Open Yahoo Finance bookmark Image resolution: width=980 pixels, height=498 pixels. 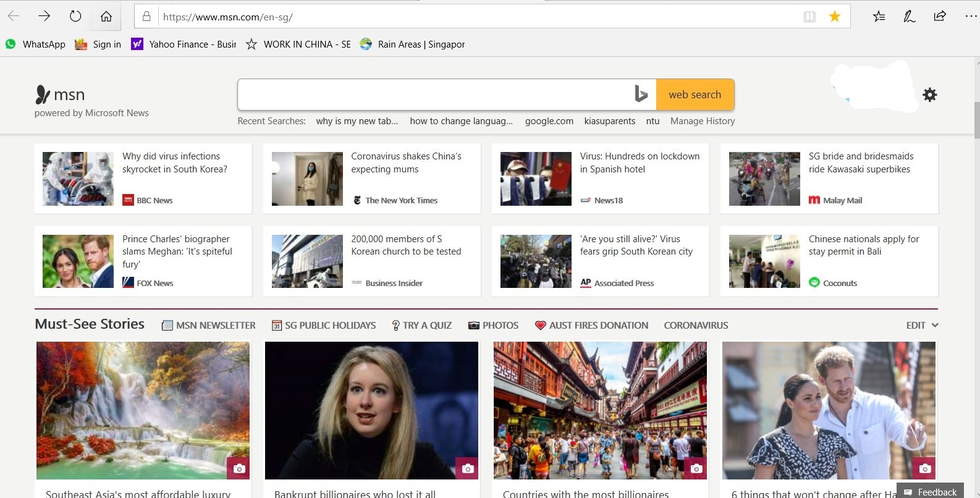coord(184,44)
